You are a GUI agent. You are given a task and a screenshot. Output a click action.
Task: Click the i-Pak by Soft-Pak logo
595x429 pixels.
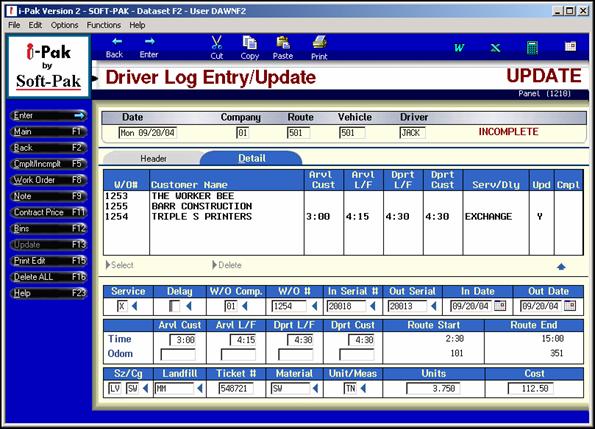click(49, 66)
